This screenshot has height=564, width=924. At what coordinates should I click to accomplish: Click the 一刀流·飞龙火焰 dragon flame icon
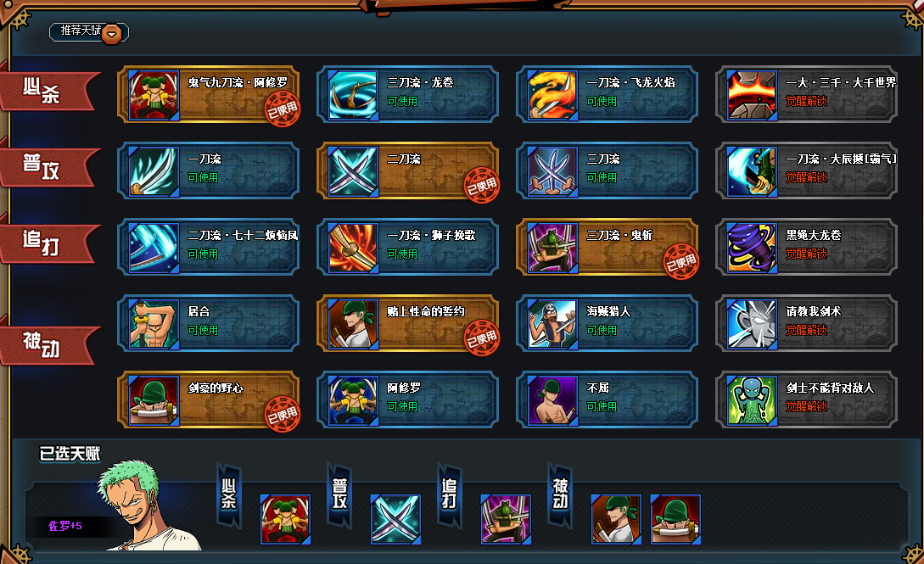pos(552,95)
